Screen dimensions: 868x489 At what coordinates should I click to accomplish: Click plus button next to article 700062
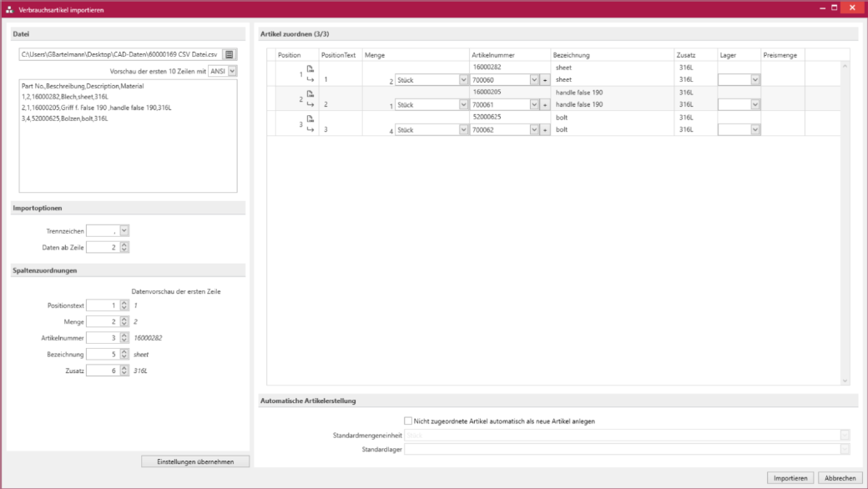pos(545,130)
